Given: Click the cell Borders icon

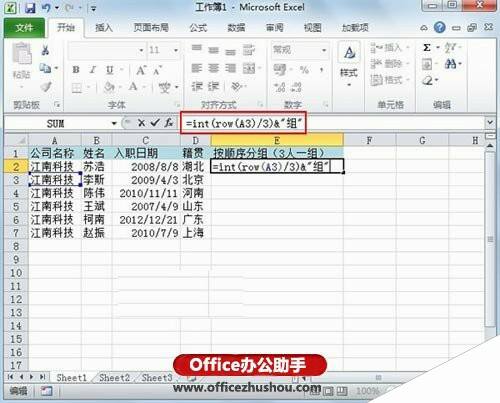Looking at the screenshot, I should [77, 88].
